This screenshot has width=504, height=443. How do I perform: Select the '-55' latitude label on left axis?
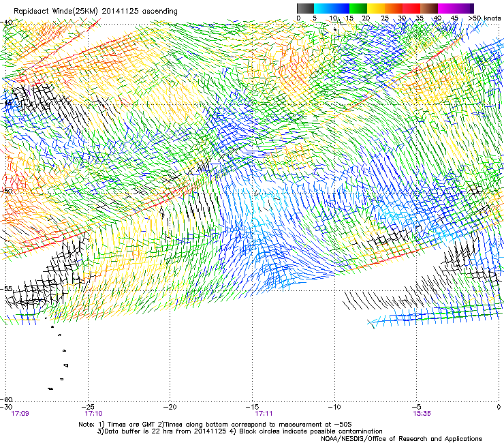pyautogui.click(x=7, y=288)
